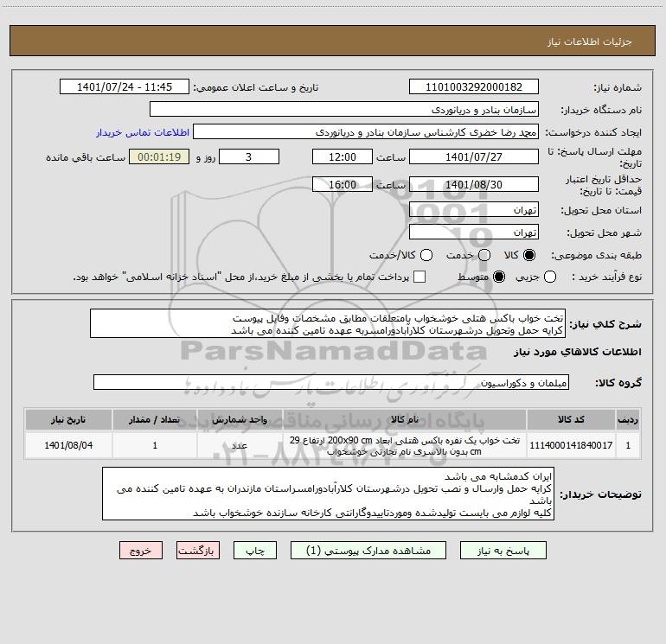
Task: Click the delivery province field تهران
Action: (x=474, y=210)
